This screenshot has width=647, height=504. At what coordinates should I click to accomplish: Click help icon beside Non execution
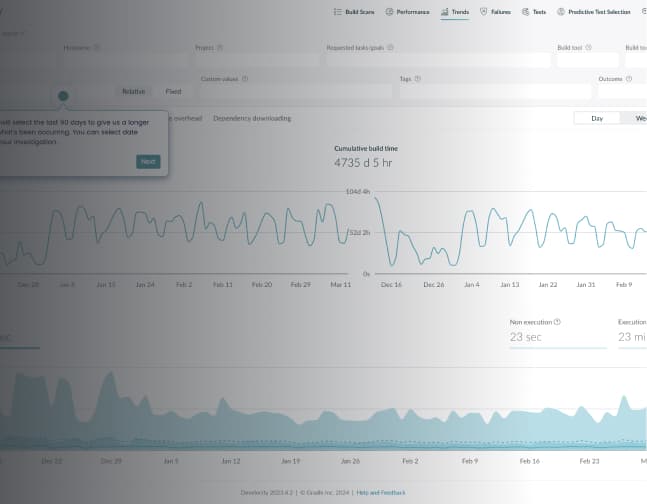(x=557, y=322)
